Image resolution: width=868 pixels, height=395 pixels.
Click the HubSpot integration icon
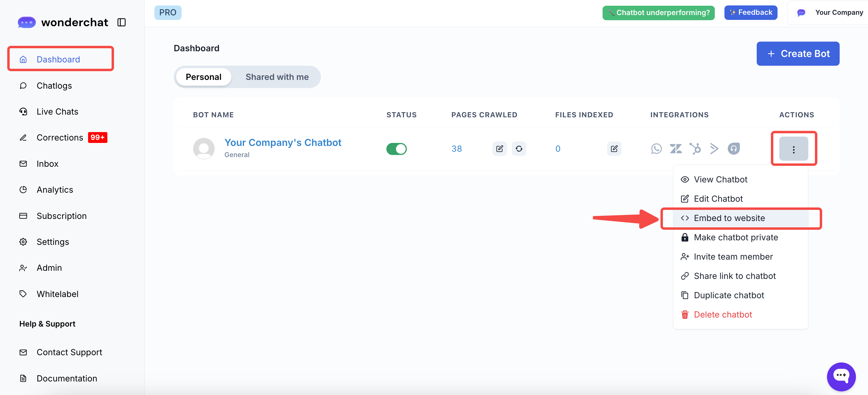coord(695,149)
